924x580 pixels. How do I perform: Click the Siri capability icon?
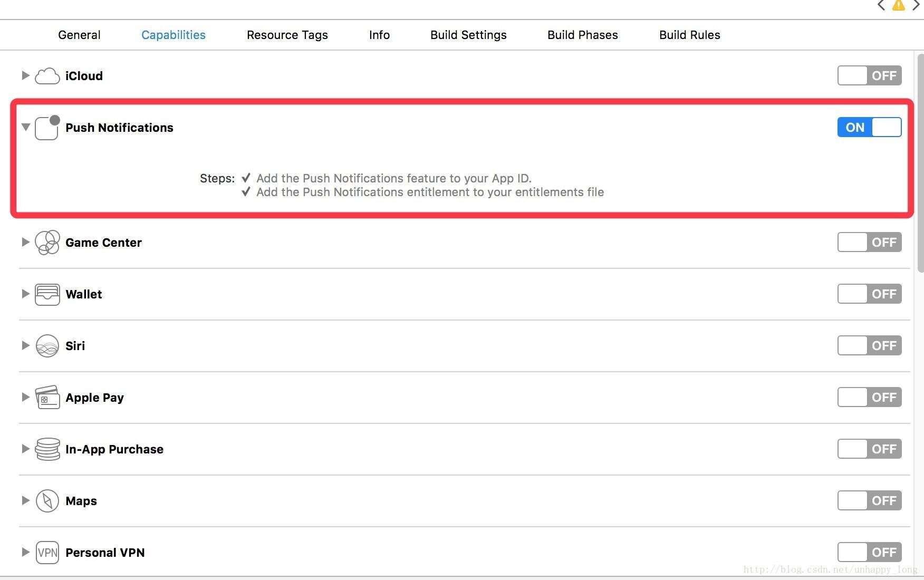point(47,346)
